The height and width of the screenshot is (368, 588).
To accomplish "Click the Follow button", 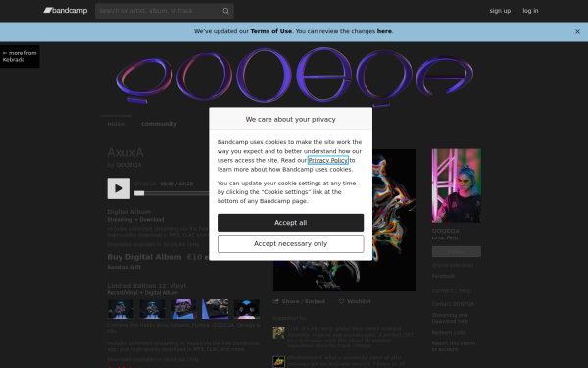I will (x=457, y=251).
